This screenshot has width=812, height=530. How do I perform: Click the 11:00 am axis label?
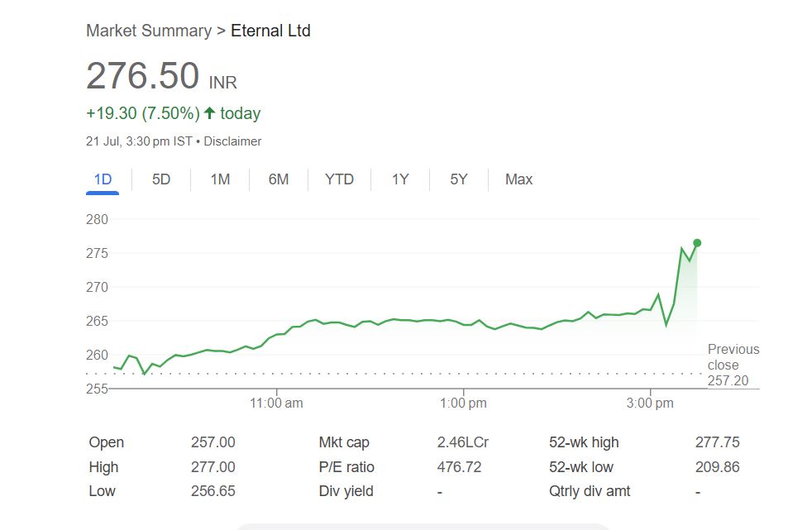click(x=276, y=403)
